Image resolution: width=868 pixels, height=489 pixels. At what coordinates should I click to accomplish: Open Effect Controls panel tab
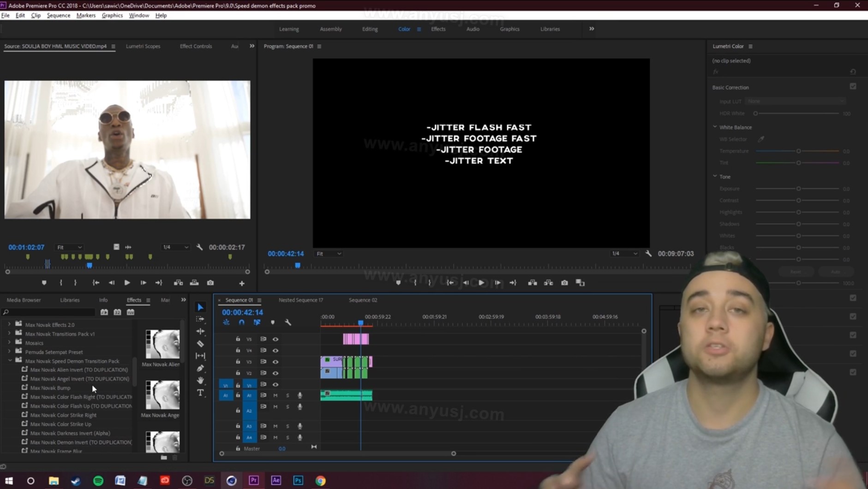click(196, 46)
